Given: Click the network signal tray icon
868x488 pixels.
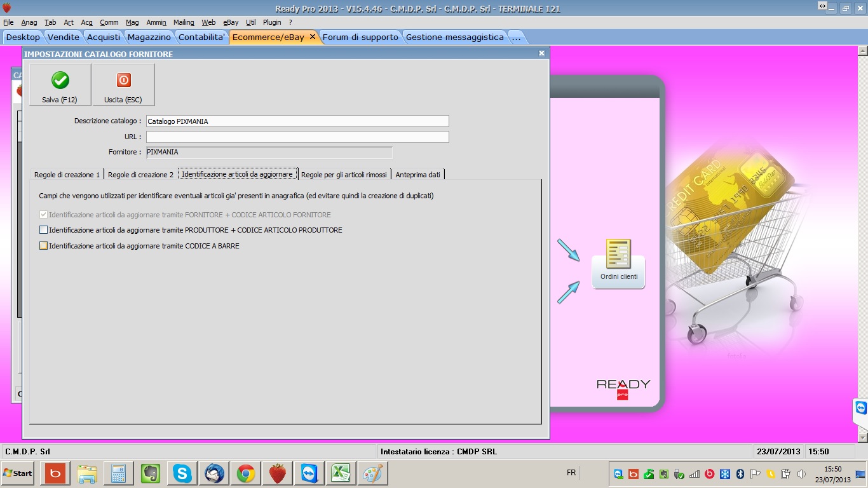Looking at the screenshot, I should coord(695,474).
